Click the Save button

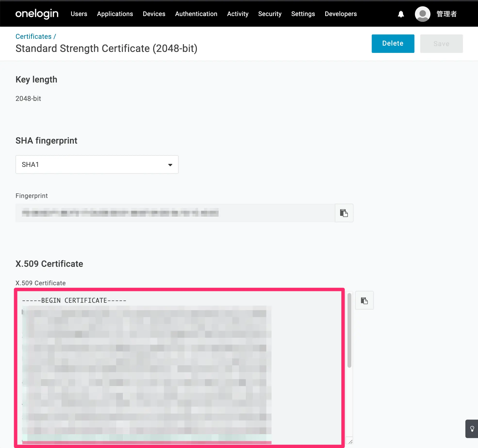(x=441, y=44)
